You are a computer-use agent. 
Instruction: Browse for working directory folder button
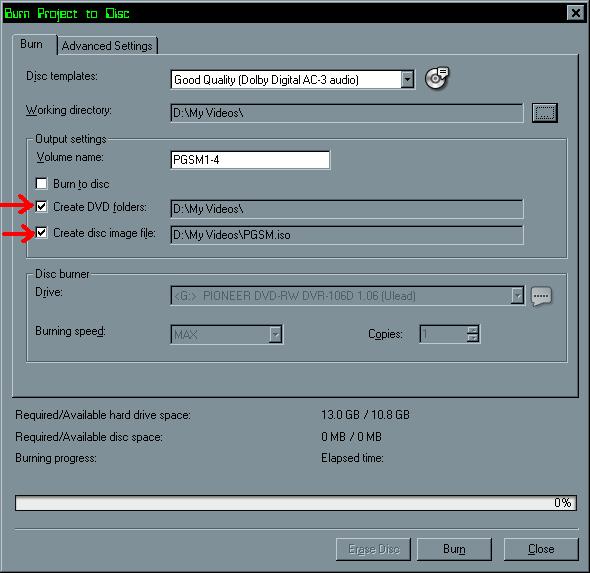click(544, 112)
